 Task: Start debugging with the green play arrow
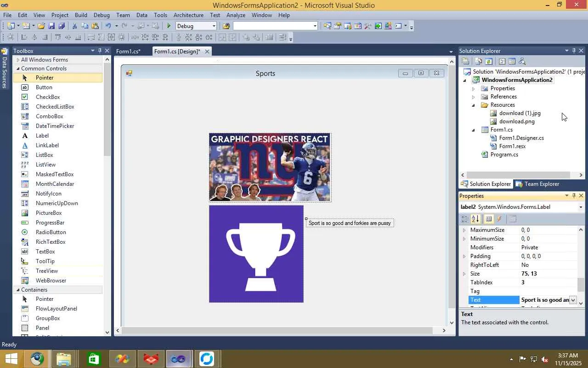(169, 26)
